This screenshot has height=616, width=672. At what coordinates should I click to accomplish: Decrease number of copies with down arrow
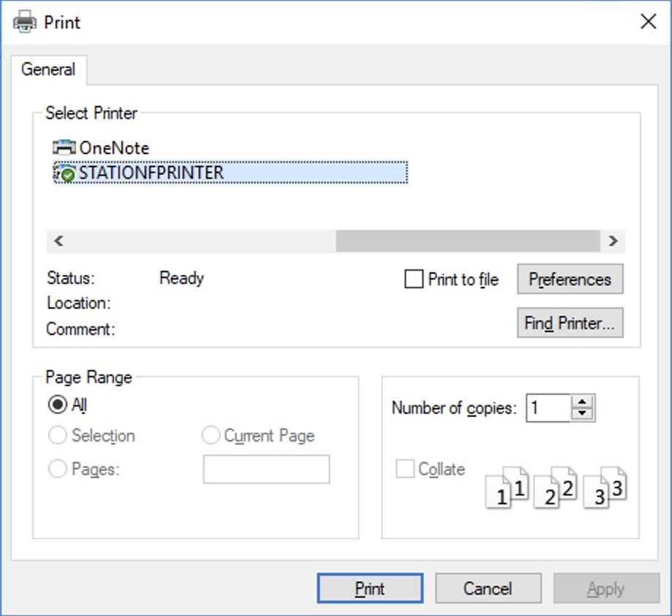point(582,413)
